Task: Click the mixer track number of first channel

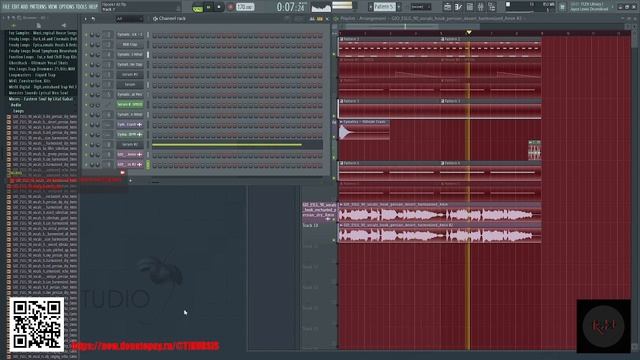Action: click(108, 35)
